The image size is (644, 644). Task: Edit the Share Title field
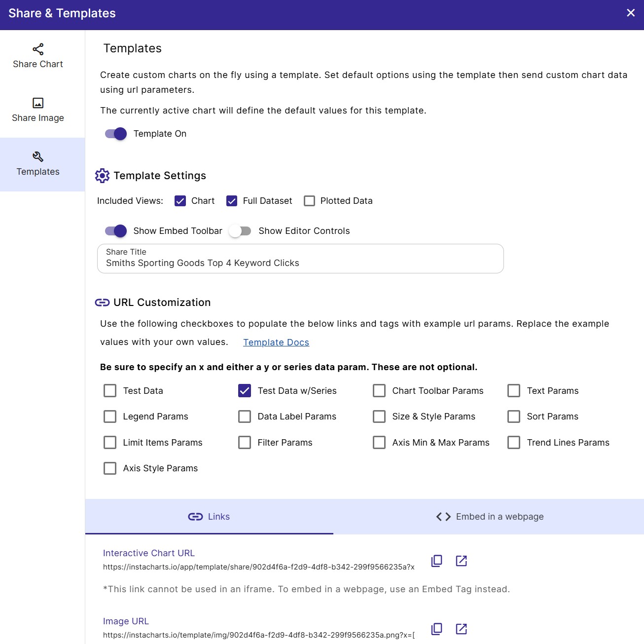pos(300,259)
